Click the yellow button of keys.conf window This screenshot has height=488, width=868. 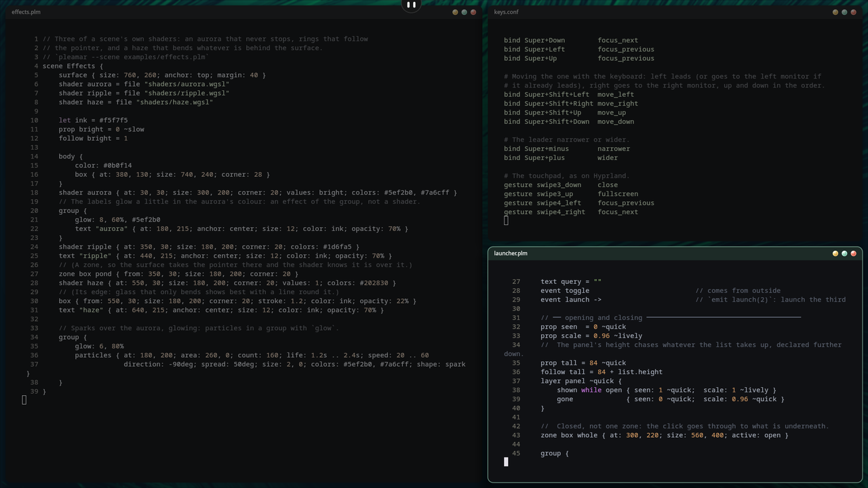pos(835,12)
